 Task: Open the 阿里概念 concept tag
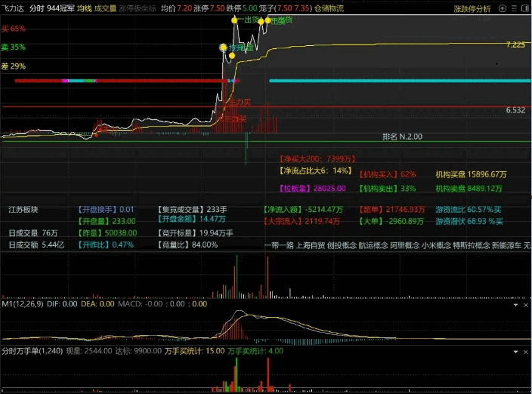(x=405, y=245)
